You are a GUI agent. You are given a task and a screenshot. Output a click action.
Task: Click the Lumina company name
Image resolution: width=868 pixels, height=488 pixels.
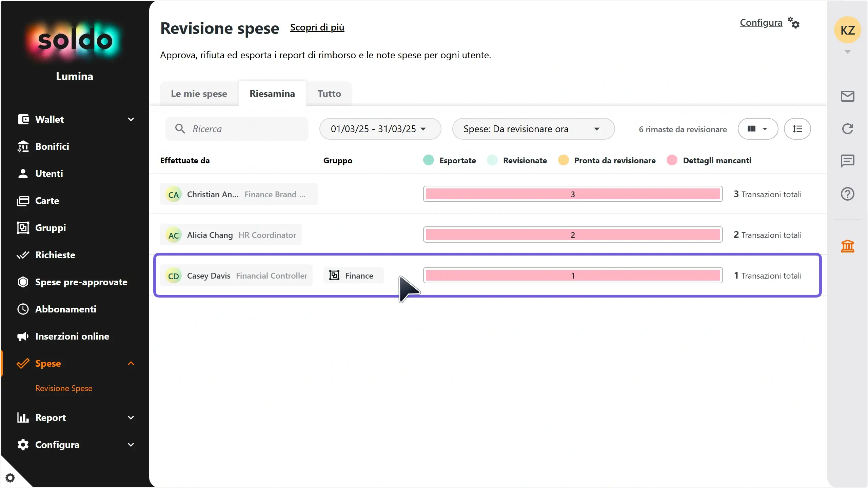pyautogui.click(x=75, y=76)
